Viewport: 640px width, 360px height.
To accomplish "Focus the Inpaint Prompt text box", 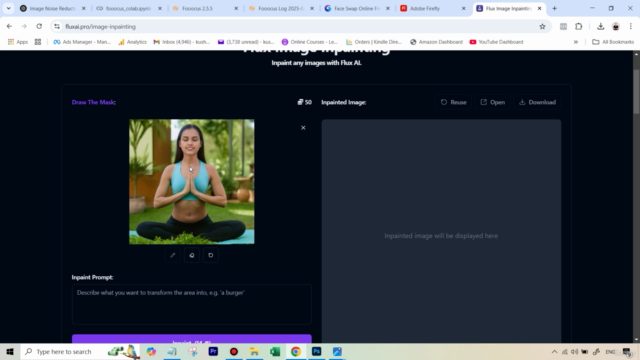I will pyautogui.click(x=191, y=304).
